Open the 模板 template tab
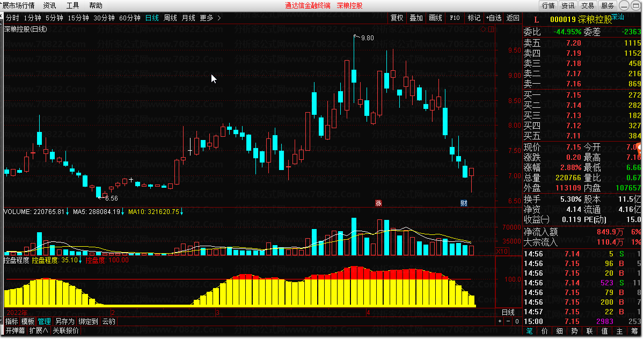644x339 pixels. click(x=27, y=321)
